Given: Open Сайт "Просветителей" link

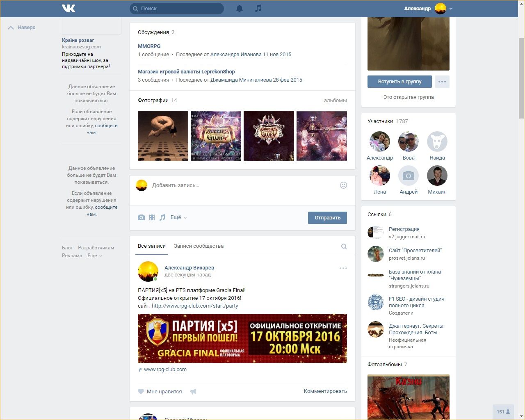Looking at the screenshot, I should click(x=415, y=251).
